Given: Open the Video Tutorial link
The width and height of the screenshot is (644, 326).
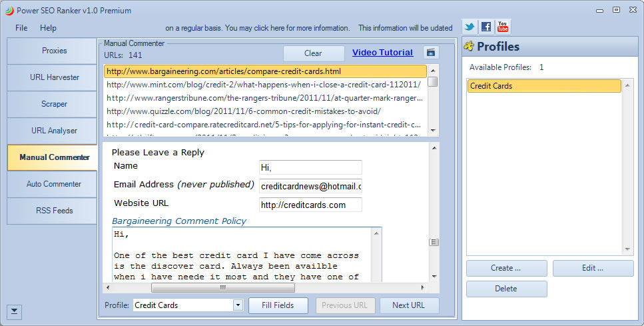Looking at the screenshot, I should [x=382, y=53].
